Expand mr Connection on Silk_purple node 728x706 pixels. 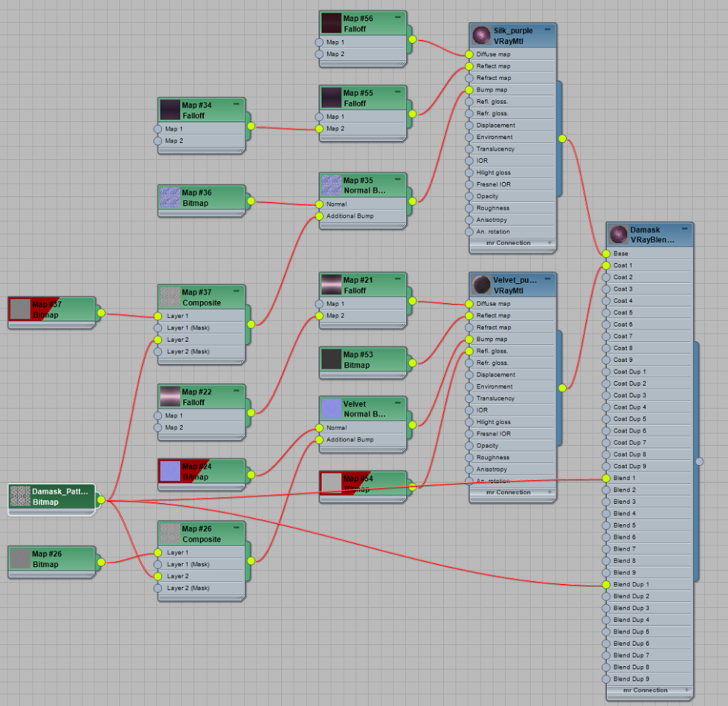(x=550, y=243)
